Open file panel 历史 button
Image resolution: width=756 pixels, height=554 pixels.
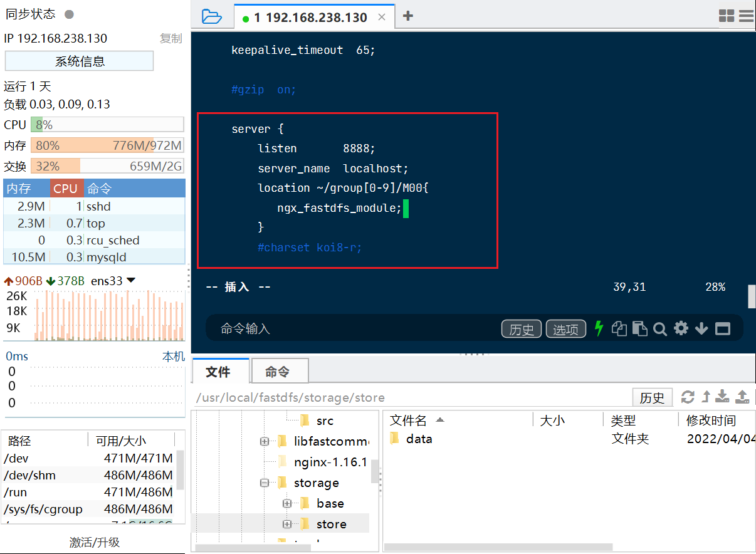652,397
